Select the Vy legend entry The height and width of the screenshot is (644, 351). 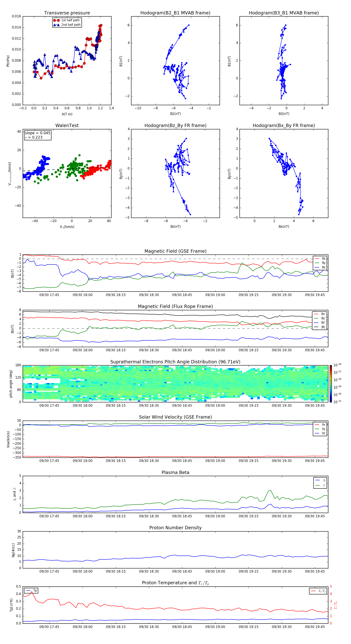(320, 429)
